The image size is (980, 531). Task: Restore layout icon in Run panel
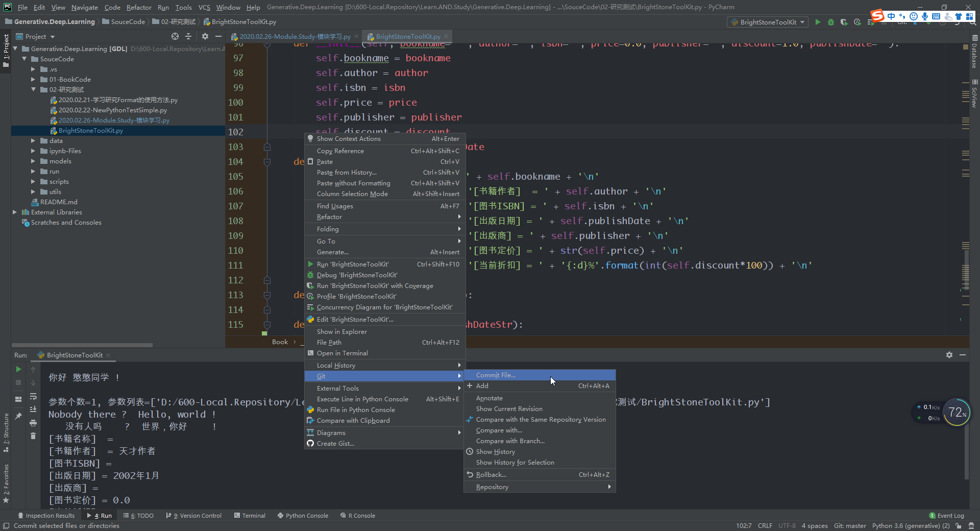point(18,399)
